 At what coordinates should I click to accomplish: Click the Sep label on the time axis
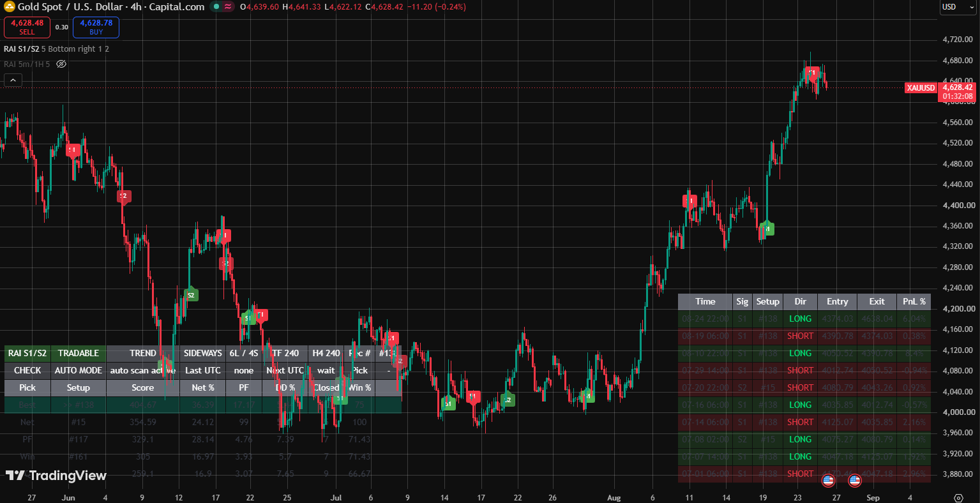click(x=873, y=498)
